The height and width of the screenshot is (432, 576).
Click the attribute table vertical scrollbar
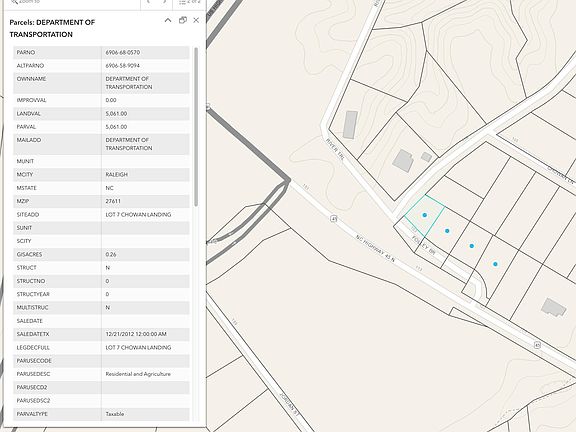pos(196,127)
